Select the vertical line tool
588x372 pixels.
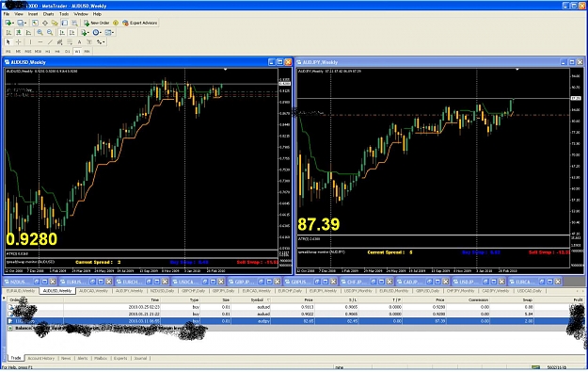[x=30, y=42]
